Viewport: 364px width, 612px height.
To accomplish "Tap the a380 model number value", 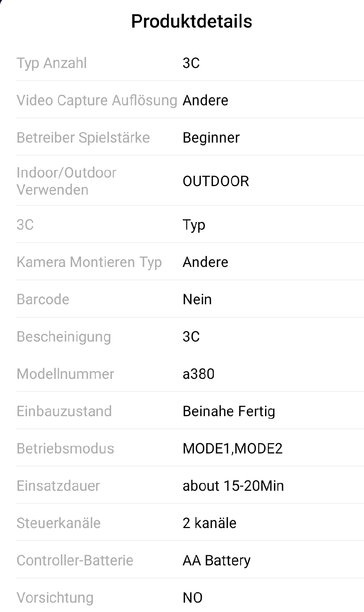I will [198, 374].
